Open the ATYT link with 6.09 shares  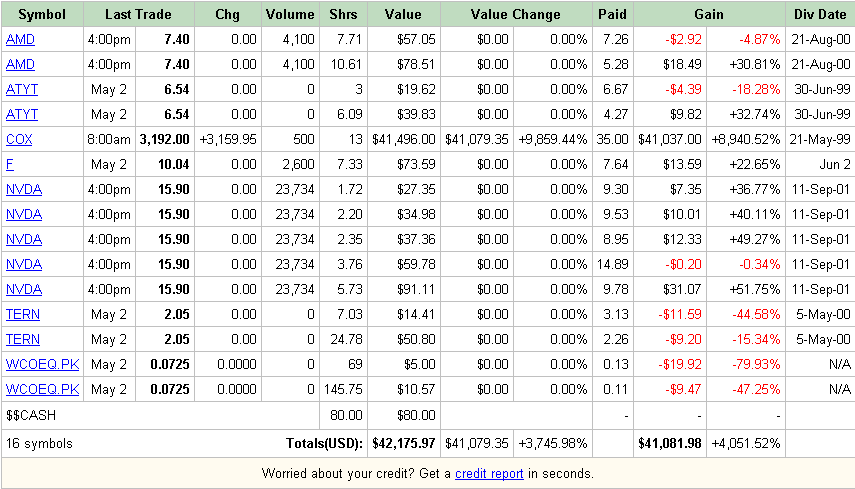pos(22,114)
